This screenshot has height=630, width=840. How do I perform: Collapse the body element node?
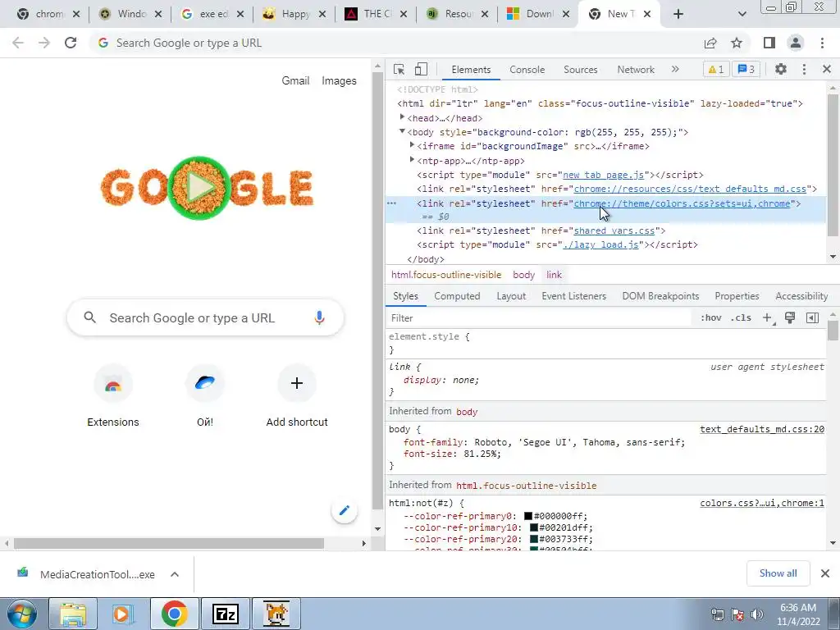402,131
